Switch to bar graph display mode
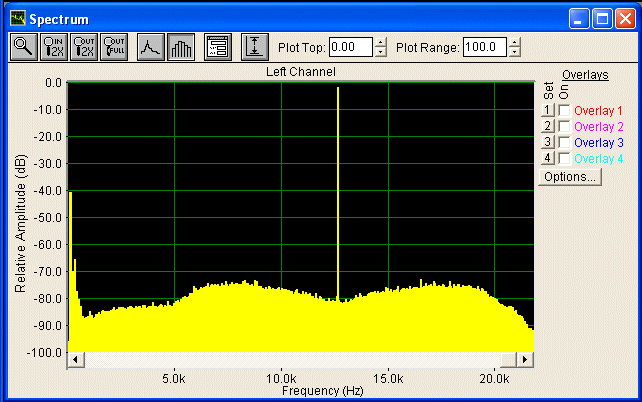This screenshot has height=402, width=642. coord(181,47)
